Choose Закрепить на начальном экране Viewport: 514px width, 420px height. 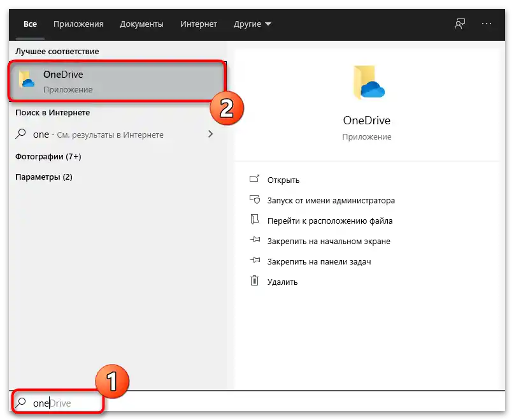click(x=329, y=242)
